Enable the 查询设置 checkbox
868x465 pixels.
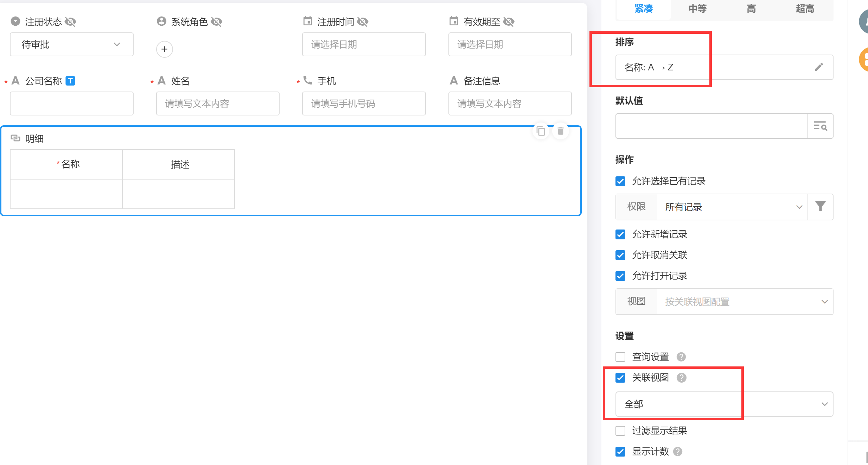[x=620, y=357]
